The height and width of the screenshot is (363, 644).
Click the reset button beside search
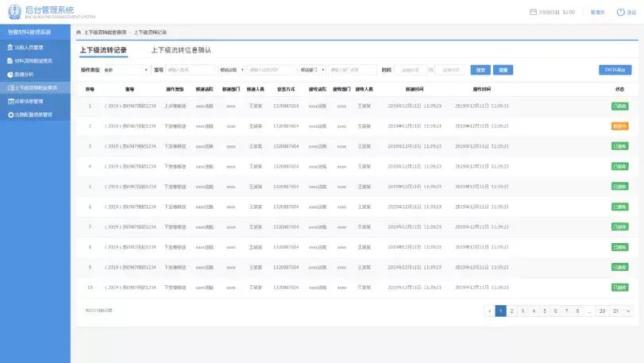click(x=503, y=70)
